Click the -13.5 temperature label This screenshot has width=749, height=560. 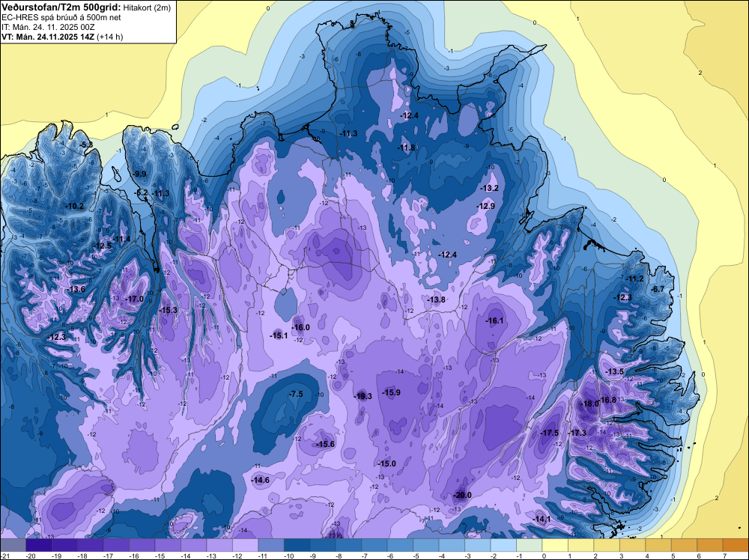point(615,372)
